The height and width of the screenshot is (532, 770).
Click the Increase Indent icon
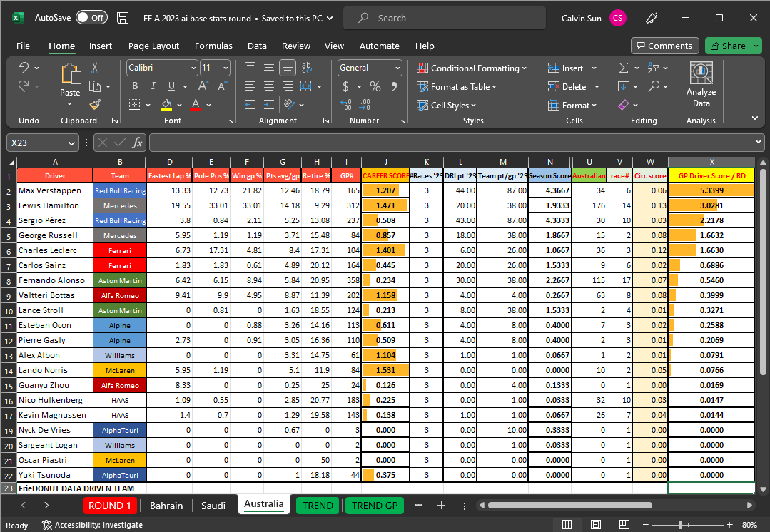pos(268,105)
